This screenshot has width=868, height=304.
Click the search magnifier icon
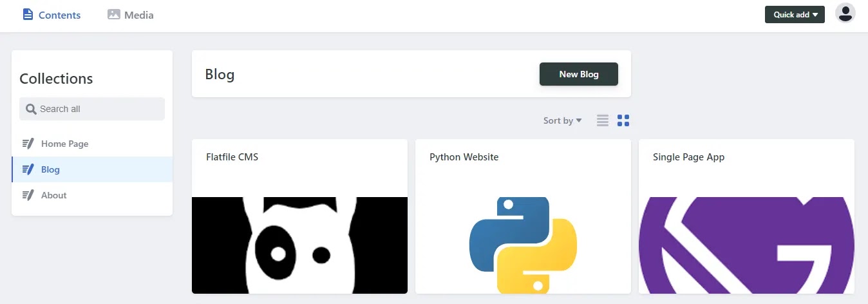point(31,109)
